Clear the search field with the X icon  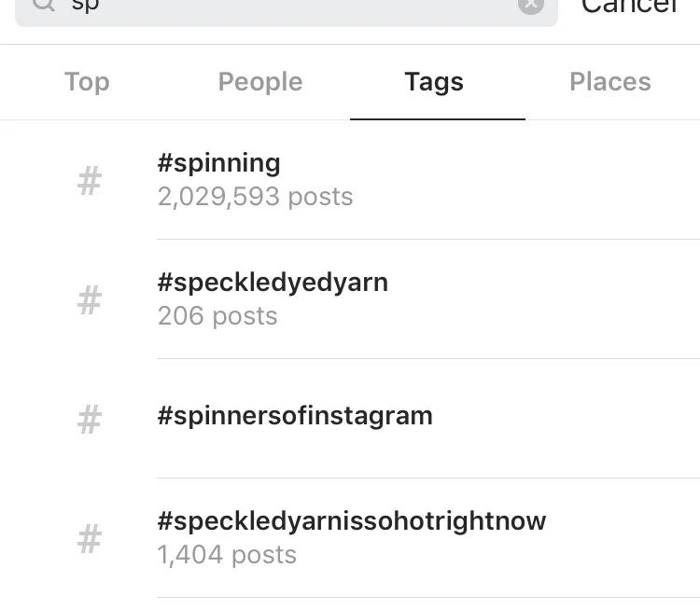(x=531, y=6)
